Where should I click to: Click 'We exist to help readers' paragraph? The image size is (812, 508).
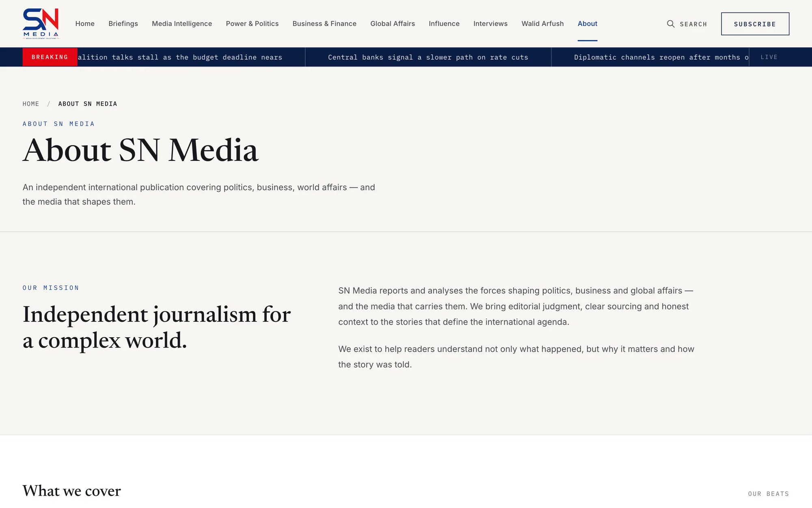[x=516, y=357]
